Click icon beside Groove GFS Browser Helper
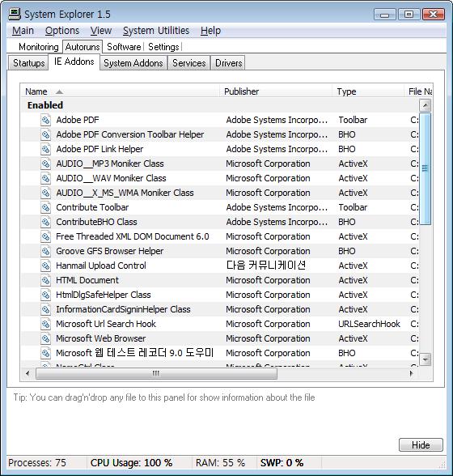The width and height of the screenshot is (453, 476). (45, 251)
